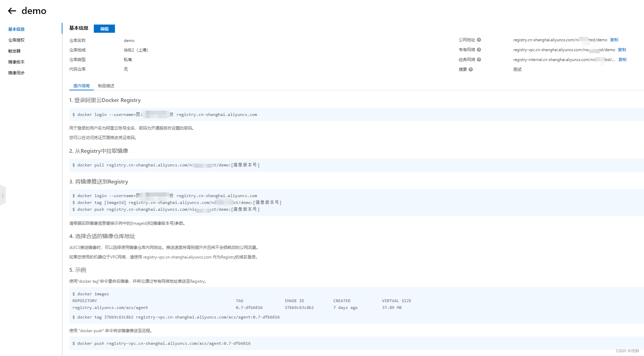Copy the 专有网络 VPC address via 复制

(x=622, y=50)
